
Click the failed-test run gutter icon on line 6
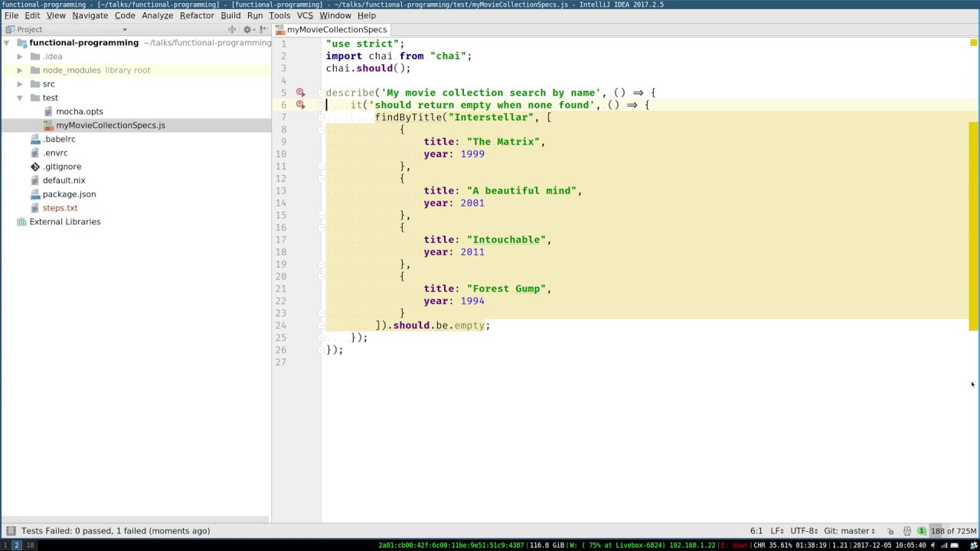pos(301,105)
